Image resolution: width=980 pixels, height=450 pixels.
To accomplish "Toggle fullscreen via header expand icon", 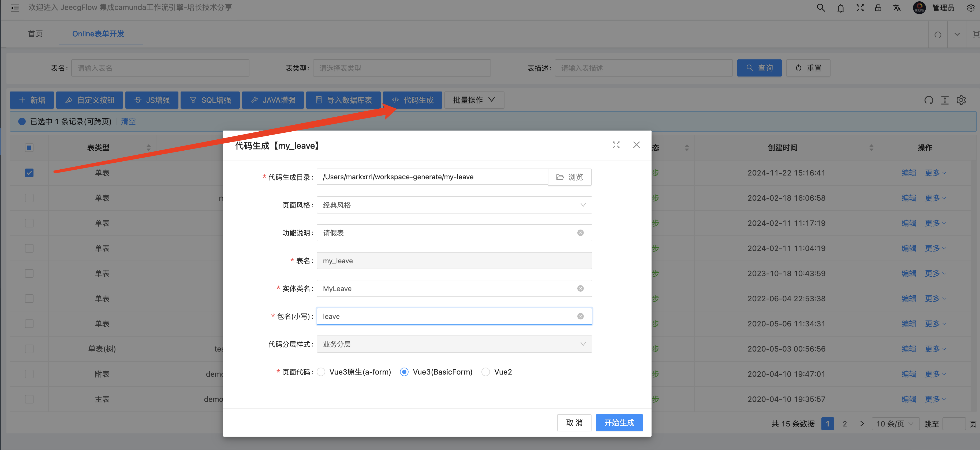I will click(x=860, y=7).
